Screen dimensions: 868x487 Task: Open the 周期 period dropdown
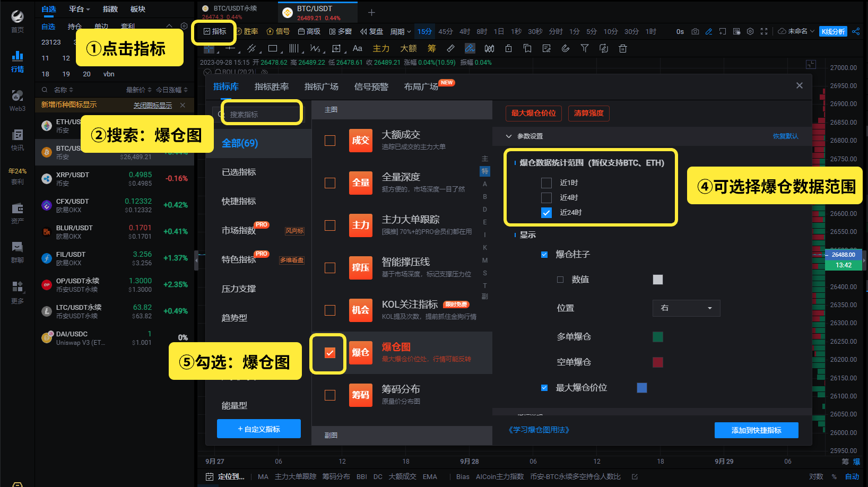pyautogui.click(x=401, y=32)
